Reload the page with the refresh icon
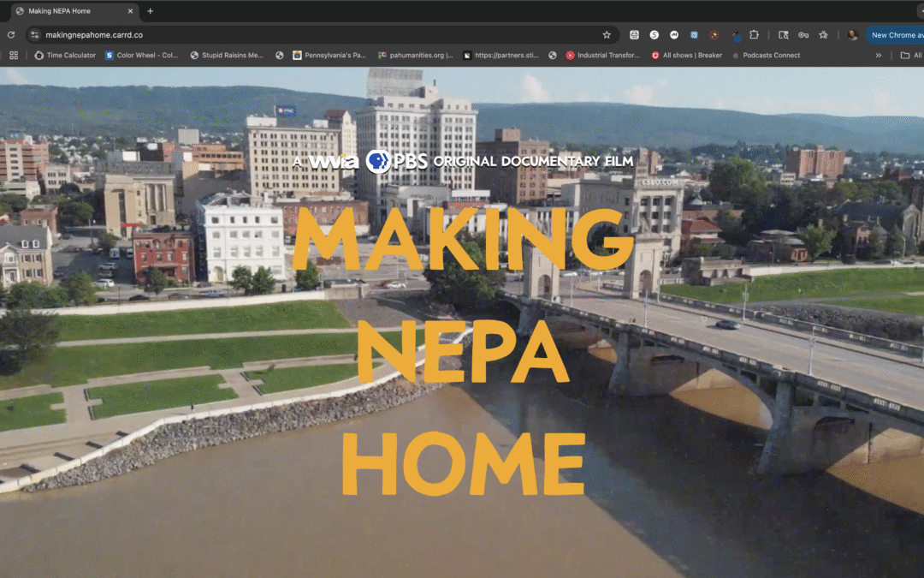Screen dimensions: 924x578 [11, 35]
